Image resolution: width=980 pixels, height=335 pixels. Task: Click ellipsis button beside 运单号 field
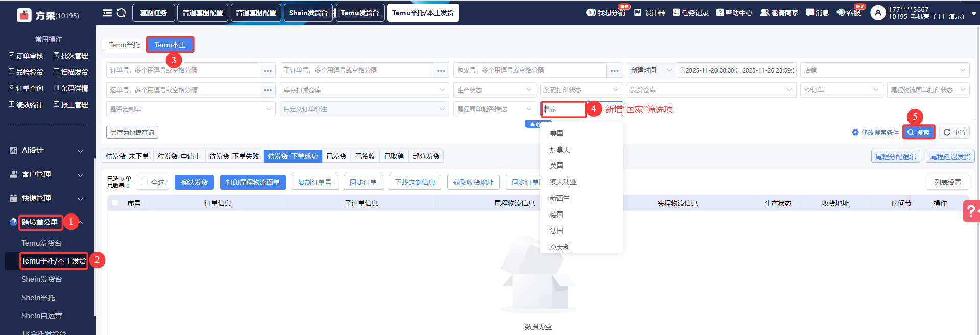click(268, 90)
